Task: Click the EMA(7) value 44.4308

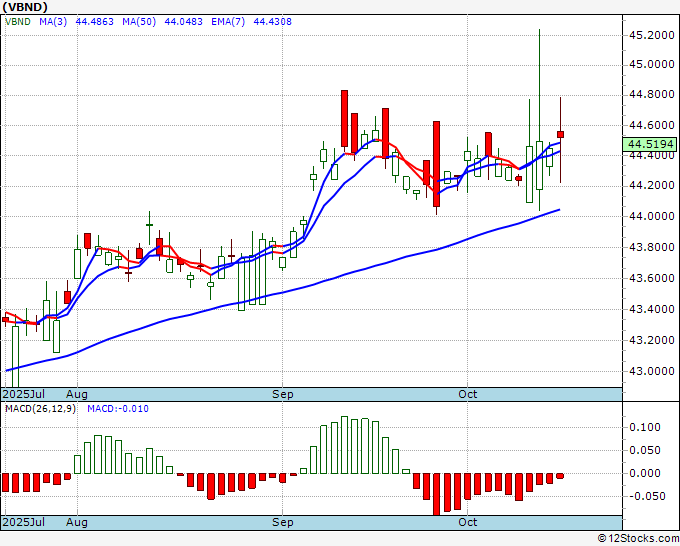Action: coord(272,21)
